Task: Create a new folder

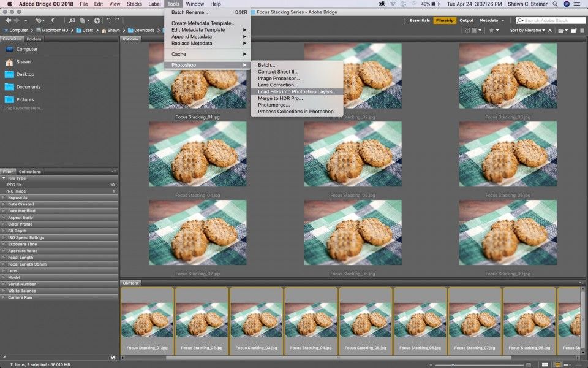Action: [x=573, y=31]
